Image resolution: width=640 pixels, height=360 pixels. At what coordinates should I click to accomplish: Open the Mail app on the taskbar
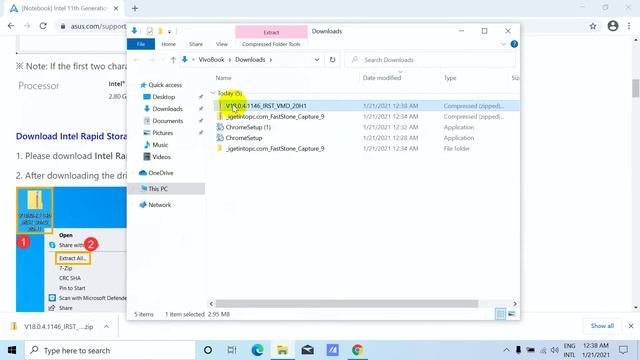coord(307,350)
